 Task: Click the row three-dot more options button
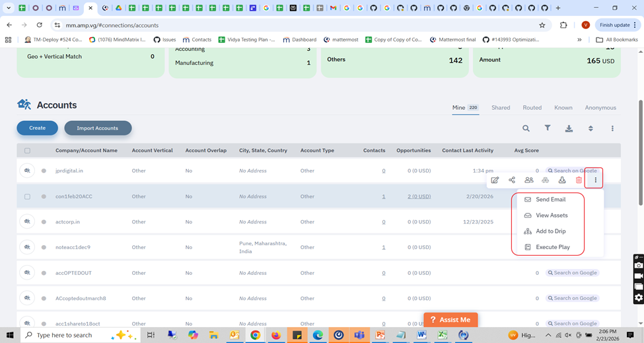coord(595,180)
